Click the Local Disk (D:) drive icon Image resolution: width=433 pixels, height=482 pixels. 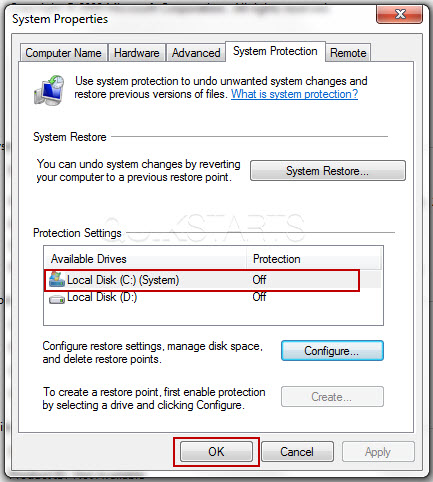click(57, 299)
